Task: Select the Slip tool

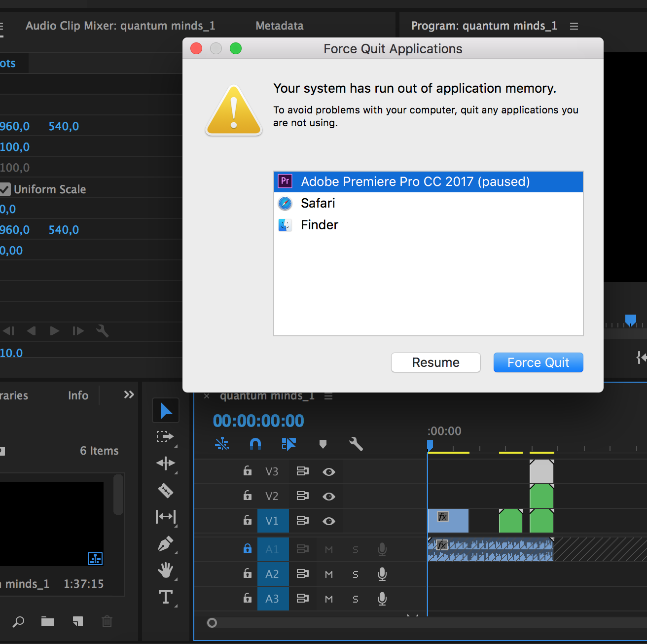Action: coord(165,516)
